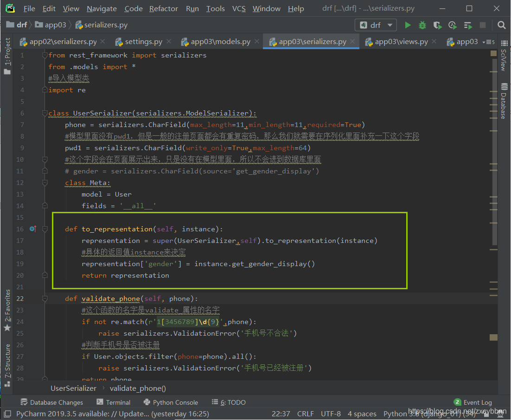Click PyCharm 2019.3.5 update notification
This screenshot has width=511, height=420.
pos(112,414)
